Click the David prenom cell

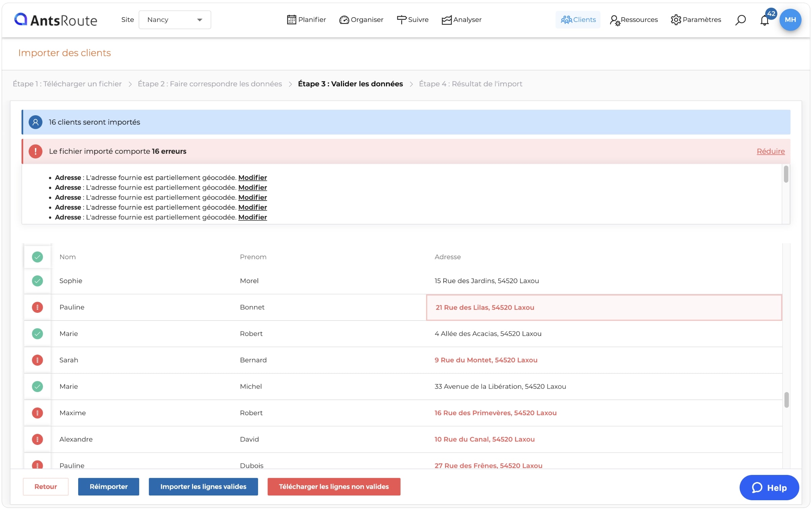coord(249,439)
